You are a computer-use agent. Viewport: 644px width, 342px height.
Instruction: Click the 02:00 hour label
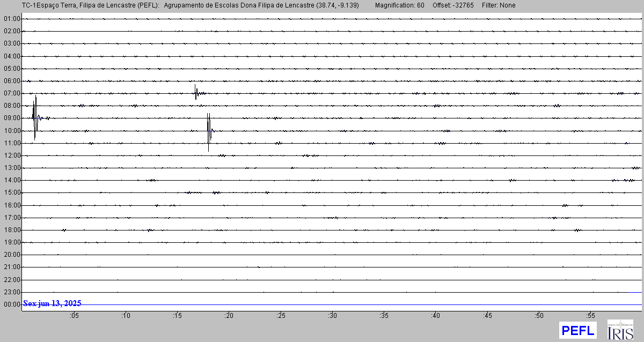coord(12,31)
